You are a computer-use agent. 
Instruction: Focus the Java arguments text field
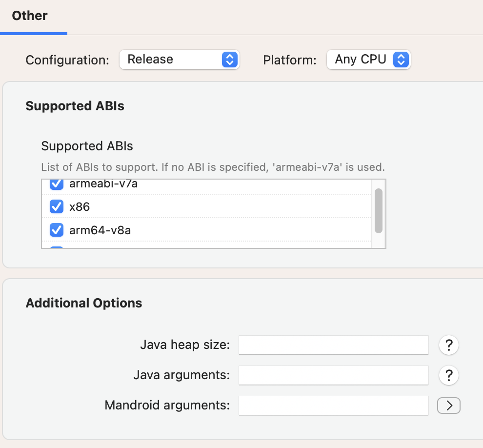334,375
